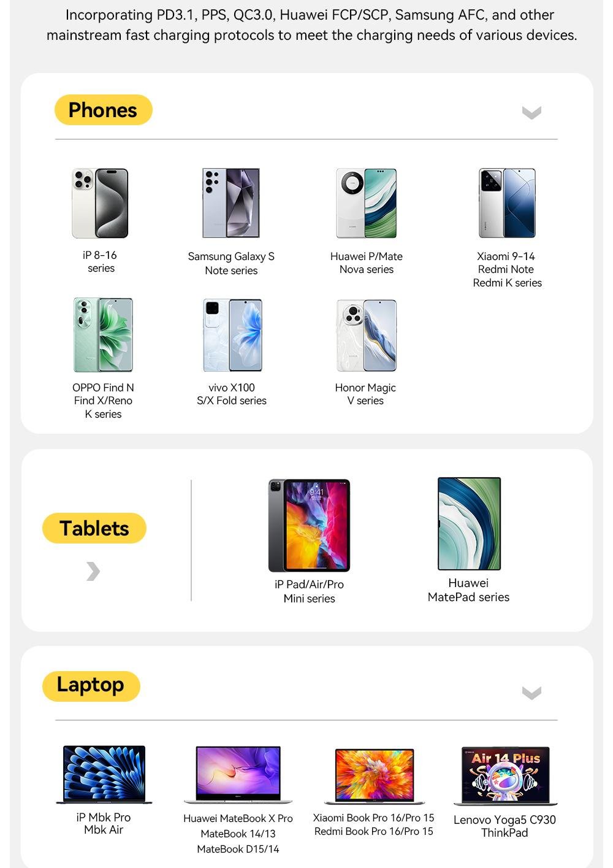Click the iP 8-16 series phone image

100,203
